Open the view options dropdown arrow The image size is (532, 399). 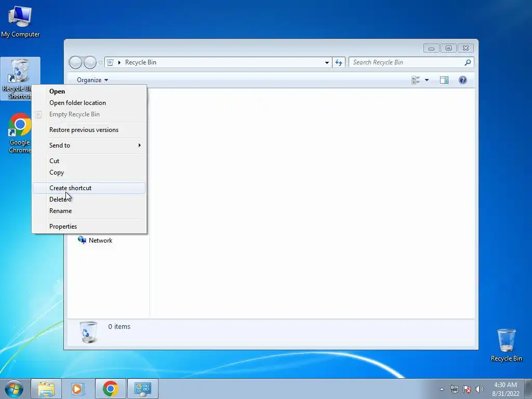tap(427, 80)
